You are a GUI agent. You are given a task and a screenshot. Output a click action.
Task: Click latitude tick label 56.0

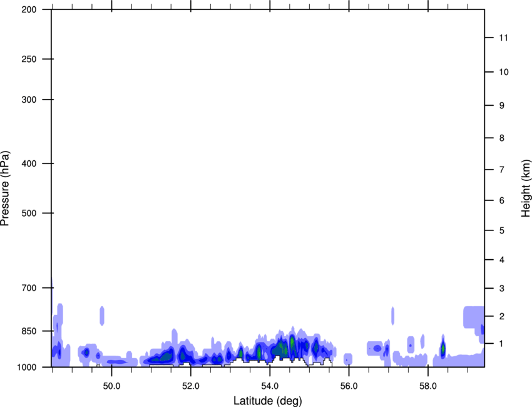349,386
